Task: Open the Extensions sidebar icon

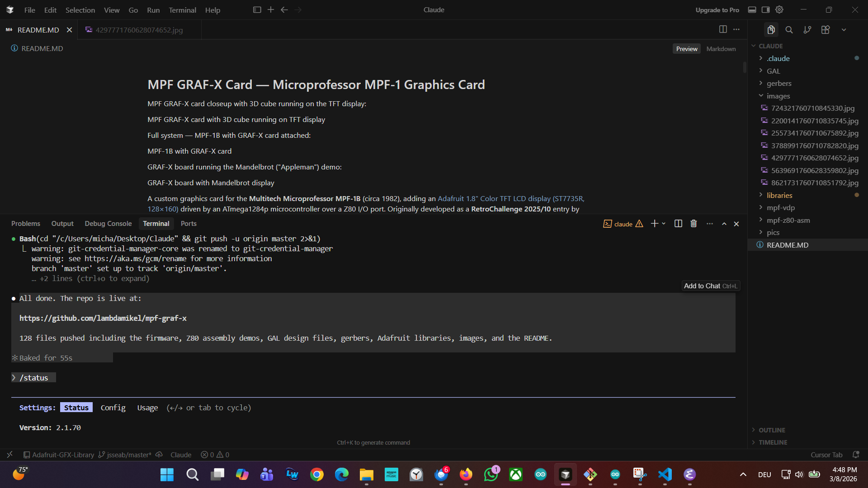Action: 826,30
